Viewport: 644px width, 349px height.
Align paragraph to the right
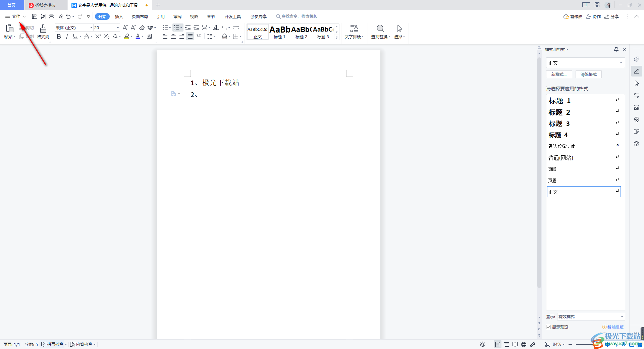click(x=181, y=36)
